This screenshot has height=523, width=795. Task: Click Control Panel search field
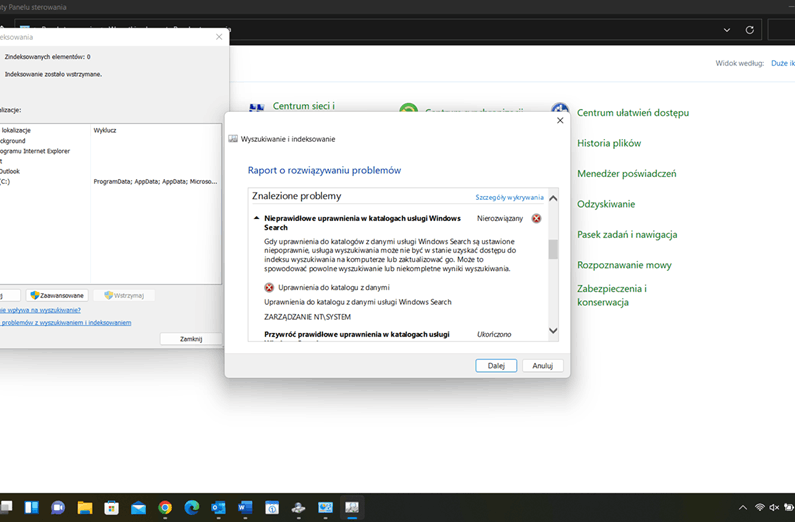(x=781, y=30)
